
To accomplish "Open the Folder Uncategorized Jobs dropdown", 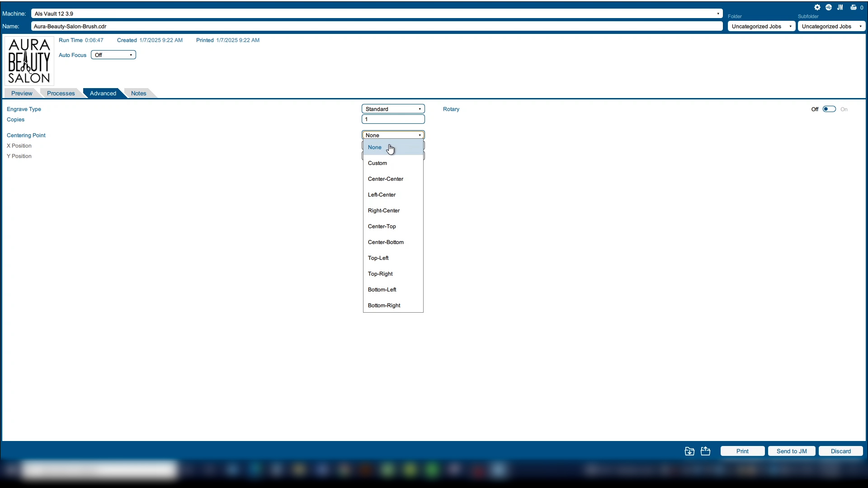I will 761,26.
